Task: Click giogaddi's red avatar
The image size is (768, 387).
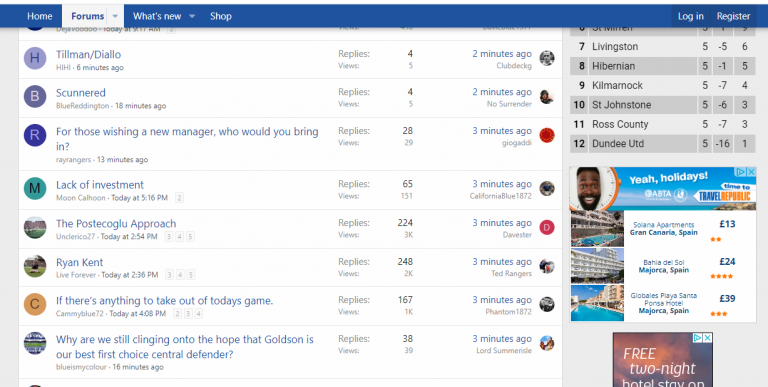Action: point(547,136)
